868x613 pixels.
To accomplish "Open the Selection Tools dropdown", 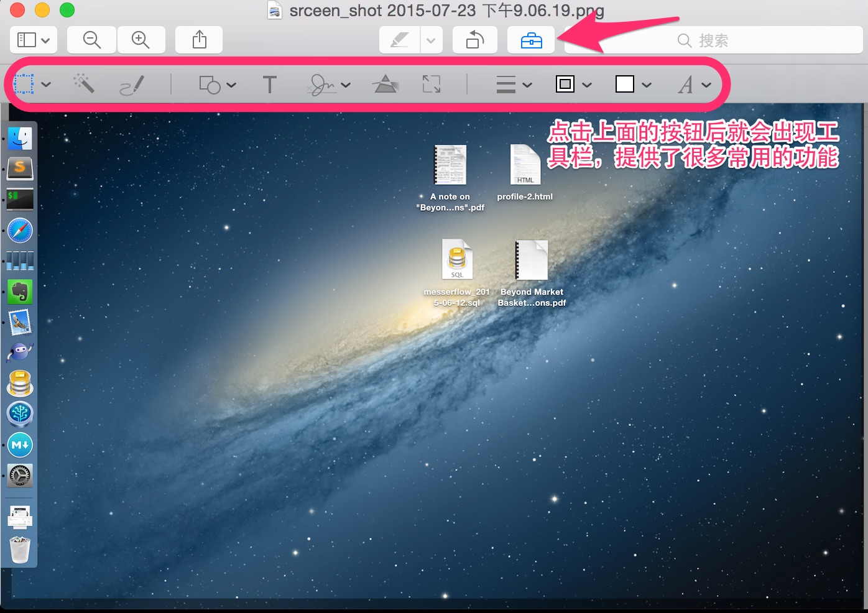I will coord(32,84).
